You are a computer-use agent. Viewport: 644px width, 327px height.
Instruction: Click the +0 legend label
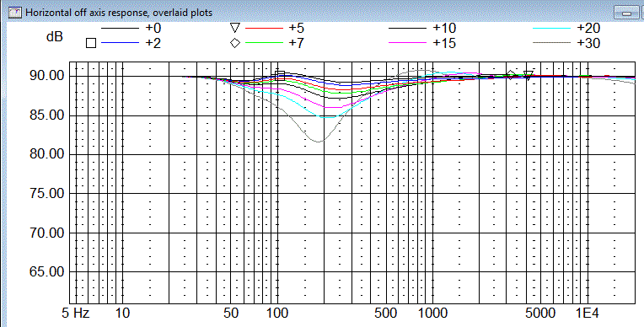click(153, 28)
